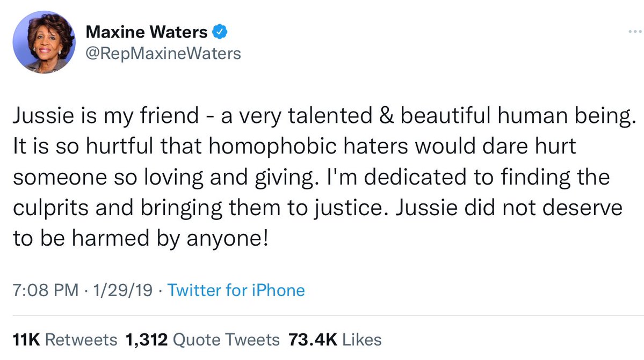Viewport: 644px width, 360px height.
Task: Open the Twitter for iPhone source link
Action: 236,291
